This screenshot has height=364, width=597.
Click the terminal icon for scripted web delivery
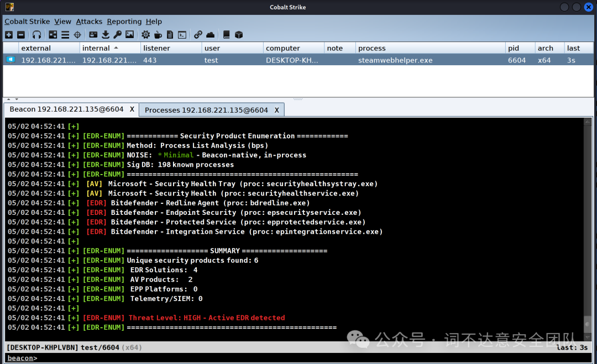coord(182,35)
